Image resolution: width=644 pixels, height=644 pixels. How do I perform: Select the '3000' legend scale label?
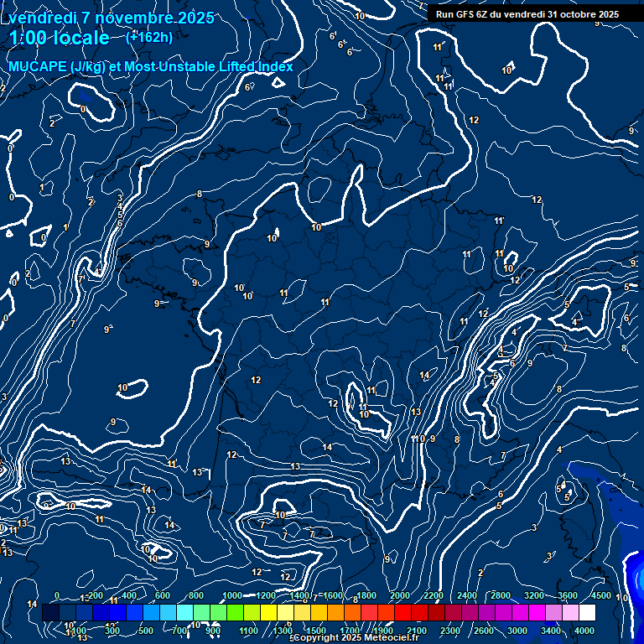tap(517, 631)
